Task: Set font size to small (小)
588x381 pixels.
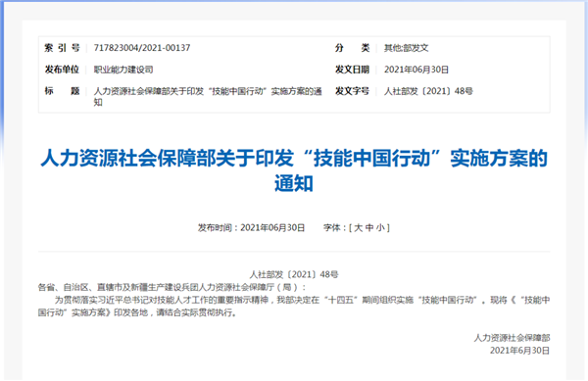Action: click(x=380, y=228)
